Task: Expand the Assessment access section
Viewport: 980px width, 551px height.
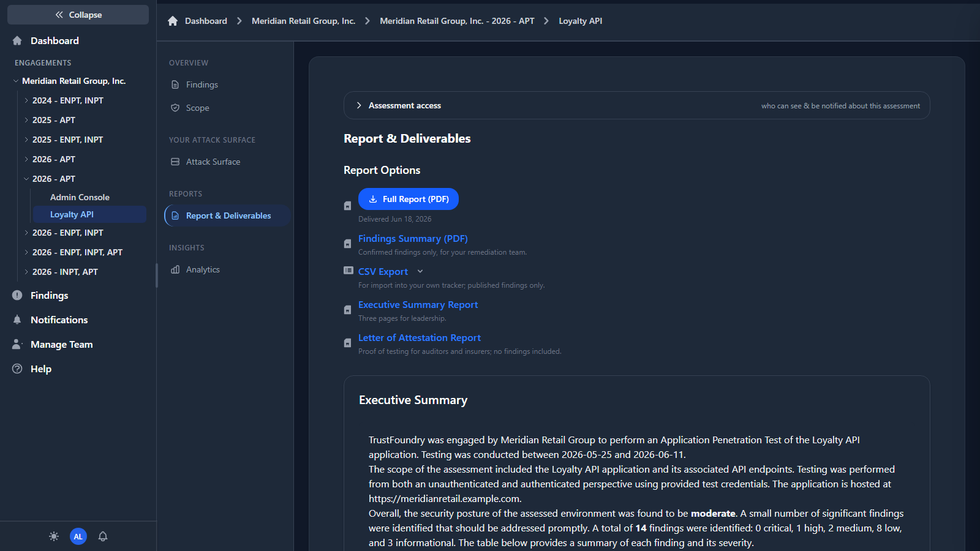Action: point(637,105)
